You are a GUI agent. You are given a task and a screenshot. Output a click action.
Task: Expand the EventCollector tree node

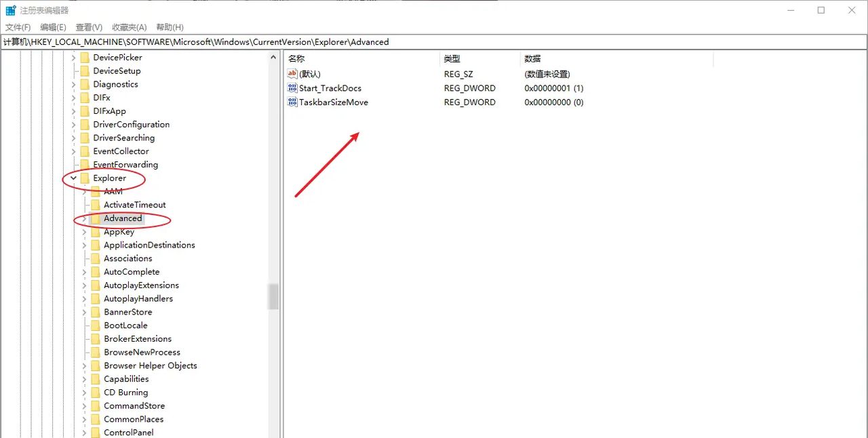[74, 151]
